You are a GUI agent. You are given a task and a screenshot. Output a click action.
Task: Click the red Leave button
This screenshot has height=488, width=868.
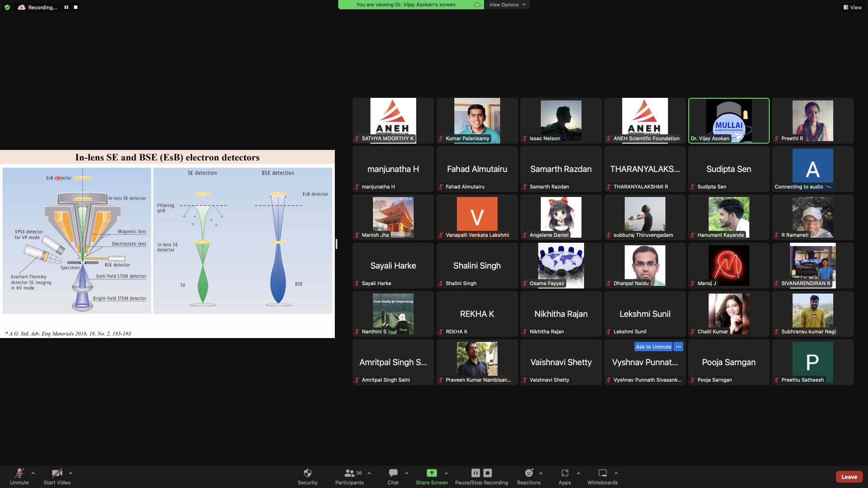click(849, 477)
